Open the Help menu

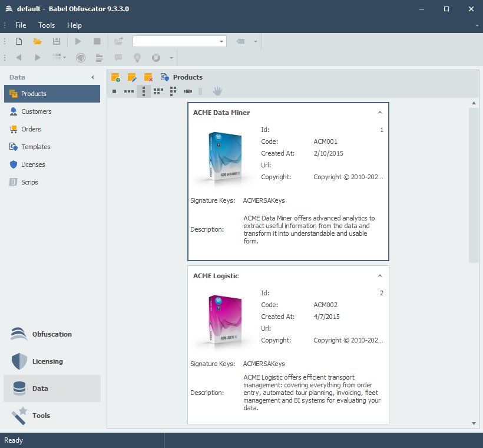75,25
